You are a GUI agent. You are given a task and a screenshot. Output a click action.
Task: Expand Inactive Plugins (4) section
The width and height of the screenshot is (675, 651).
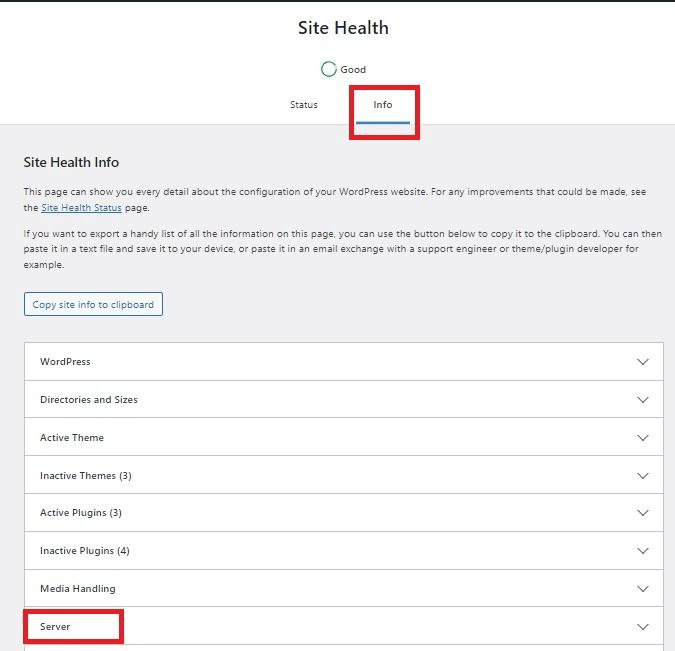pos(85,551)
